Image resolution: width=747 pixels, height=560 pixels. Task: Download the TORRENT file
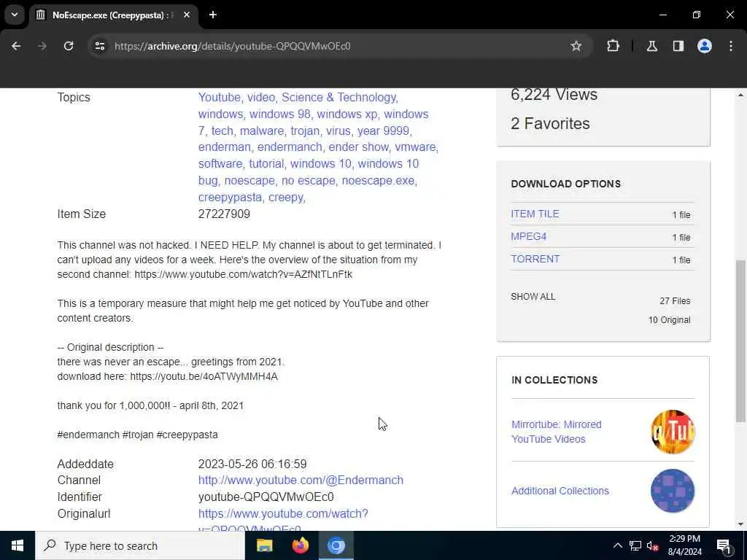(535, 259)
